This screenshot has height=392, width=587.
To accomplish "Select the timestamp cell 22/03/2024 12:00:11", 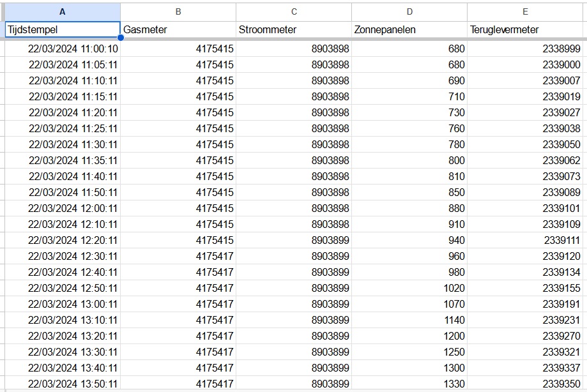I will 73,209.
